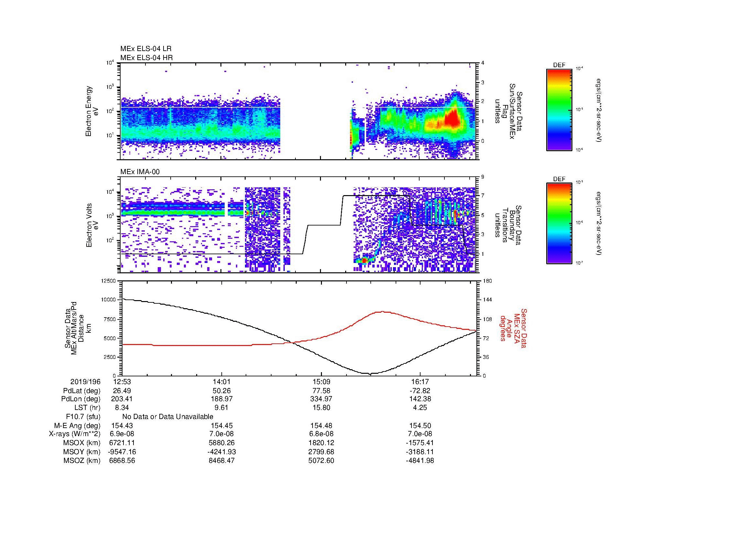This screenshot has height=534, width=756.
Task: Click the 'PdLat (deg)' row label
Action: pos(82,391)
